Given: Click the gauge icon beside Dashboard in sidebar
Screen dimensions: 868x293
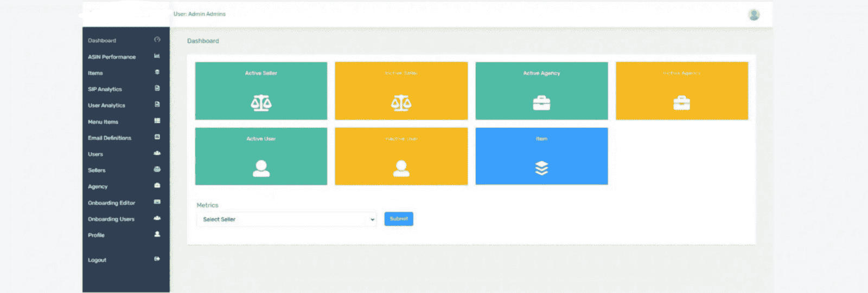Looking at the screenshot, I should pos(157,40).
